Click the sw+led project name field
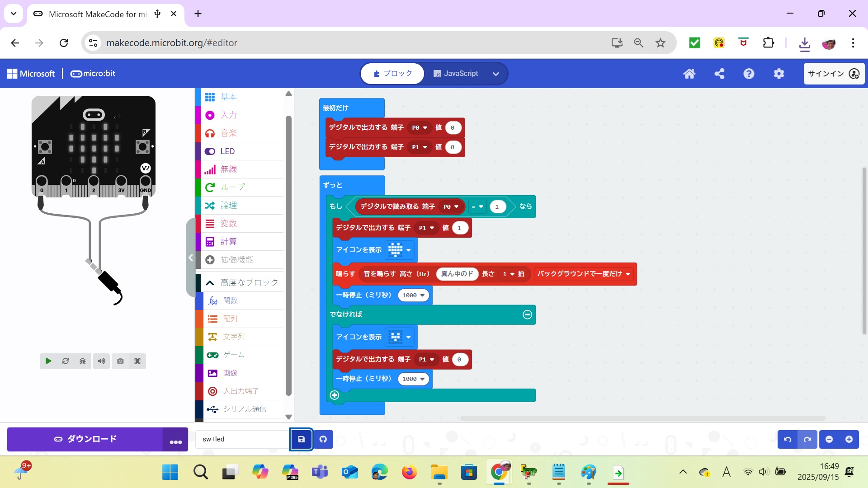 242,439
